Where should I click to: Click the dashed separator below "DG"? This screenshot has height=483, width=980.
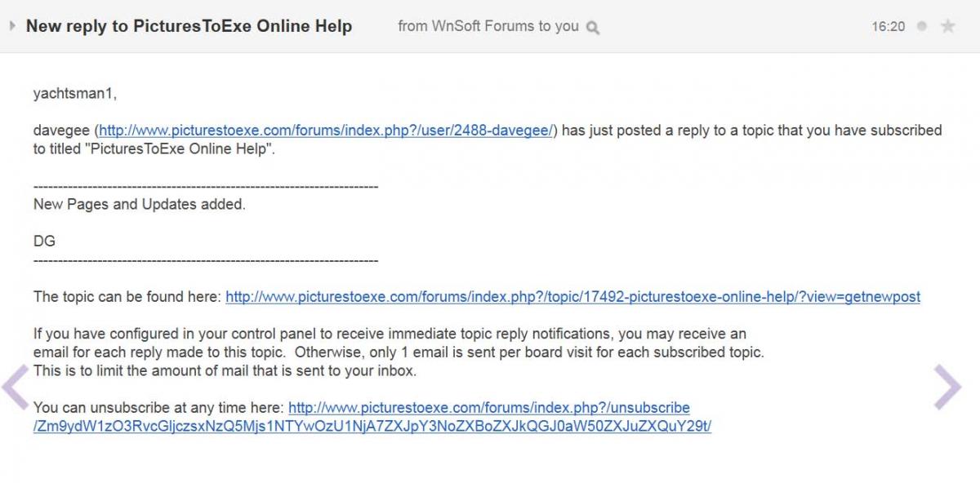[205, 261]
